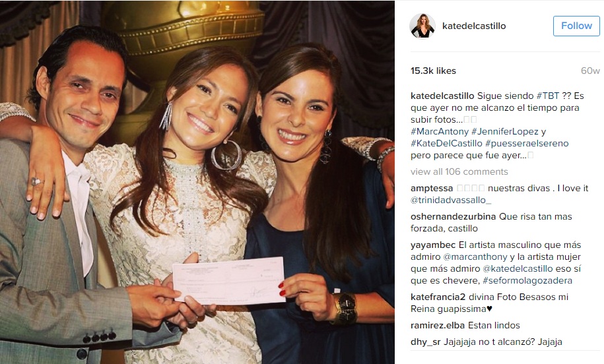Open the #puesseraelsereno hashtag

527,143
